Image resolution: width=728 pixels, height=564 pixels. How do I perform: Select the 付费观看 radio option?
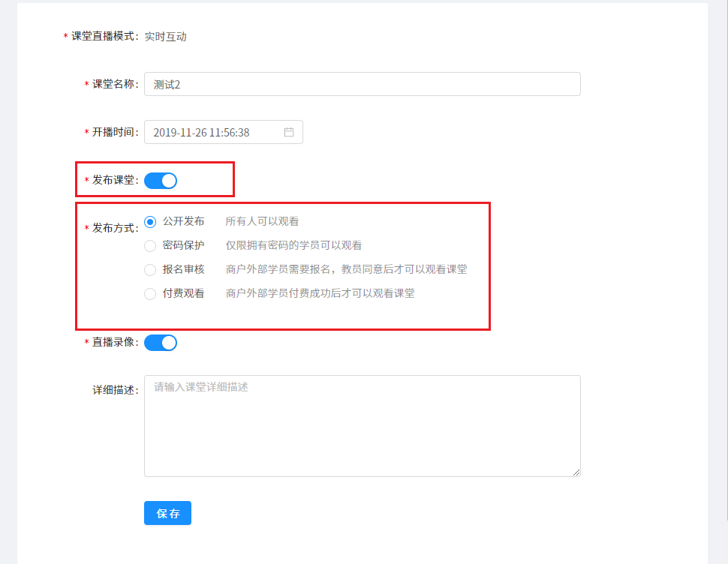tap(150, 293)
